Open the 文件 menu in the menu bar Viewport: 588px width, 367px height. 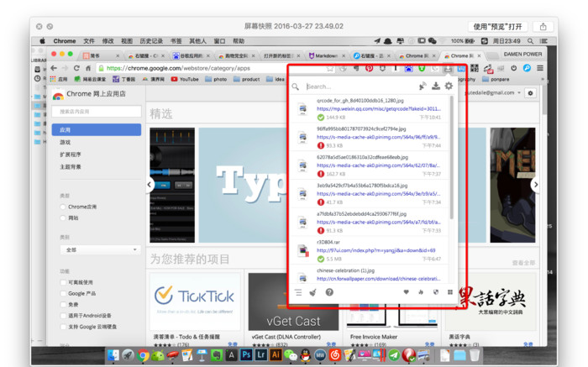pyautogui.click(x=89, y=41)
